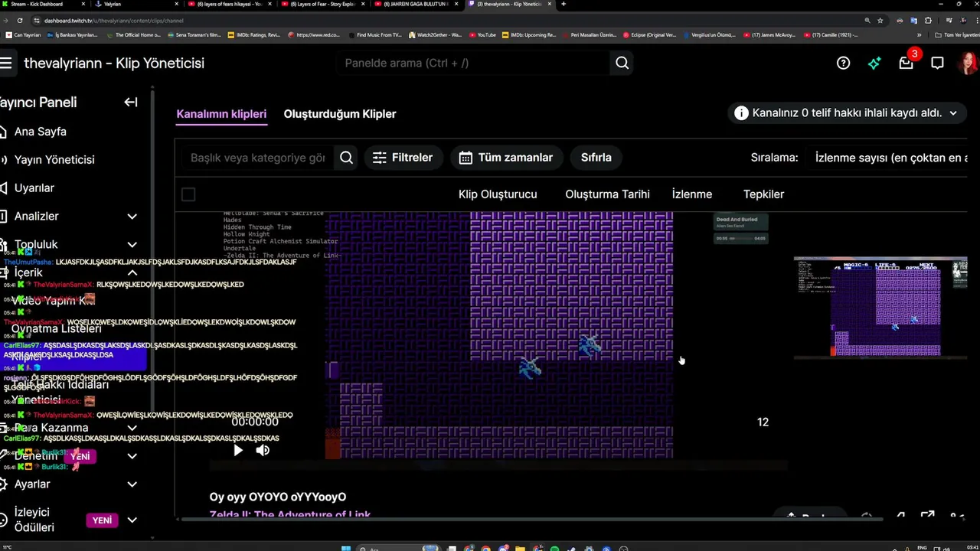Click the view count value 12
The height and width of the screenshot is (551, 980).
763,422
